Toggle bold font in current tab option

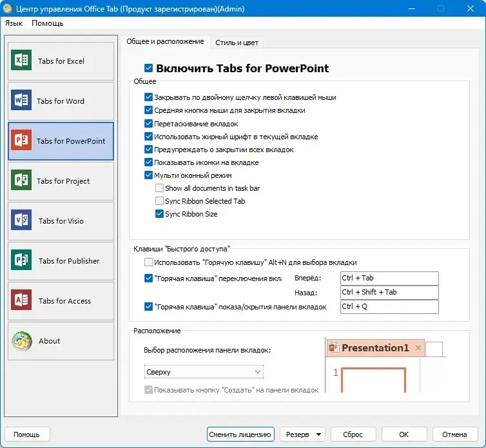click(x=148, y=137)
